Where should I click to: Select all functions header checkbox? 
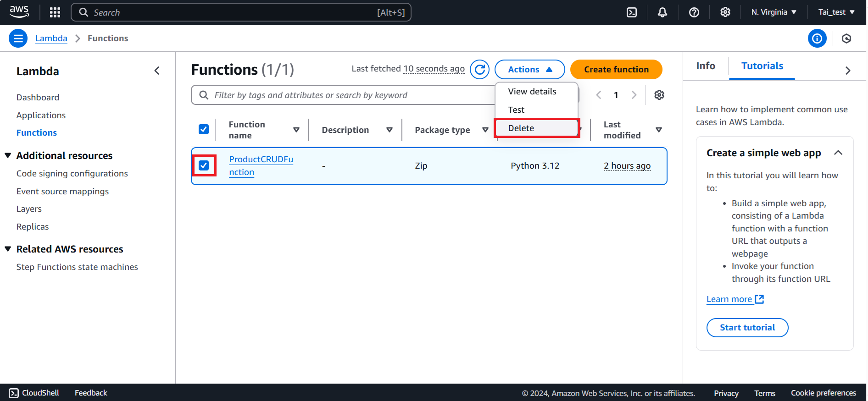pos(204,129)
